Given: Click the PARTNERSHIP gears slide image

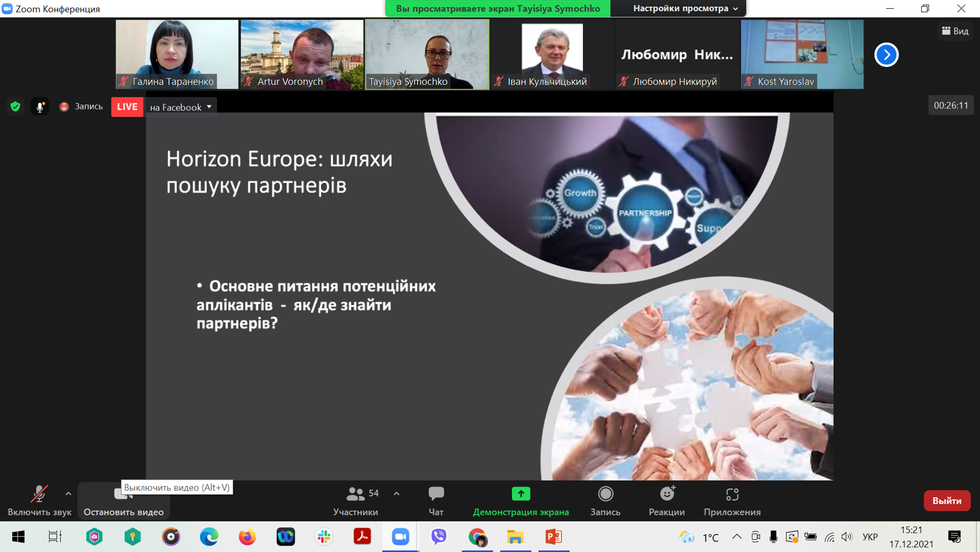Looking at the screenshot, I should coord(607,195).
